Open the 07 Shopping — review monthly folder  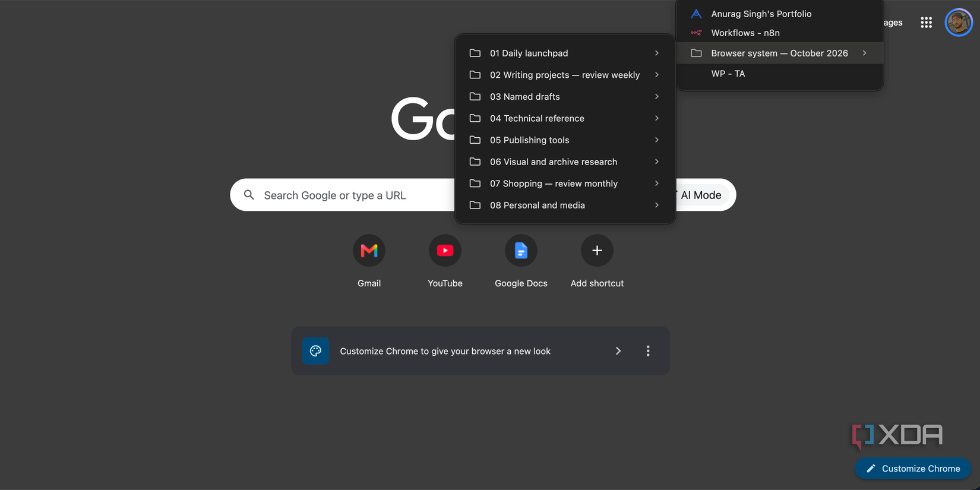[x=565, y=184]
